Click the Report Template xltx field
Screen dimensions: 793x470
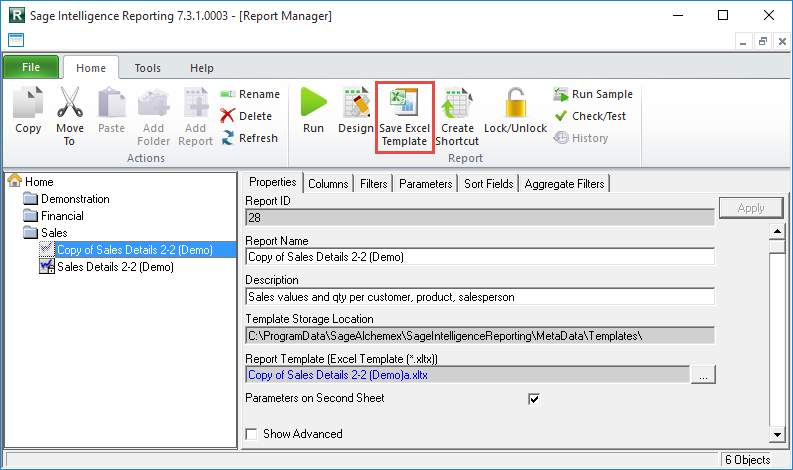468,375
